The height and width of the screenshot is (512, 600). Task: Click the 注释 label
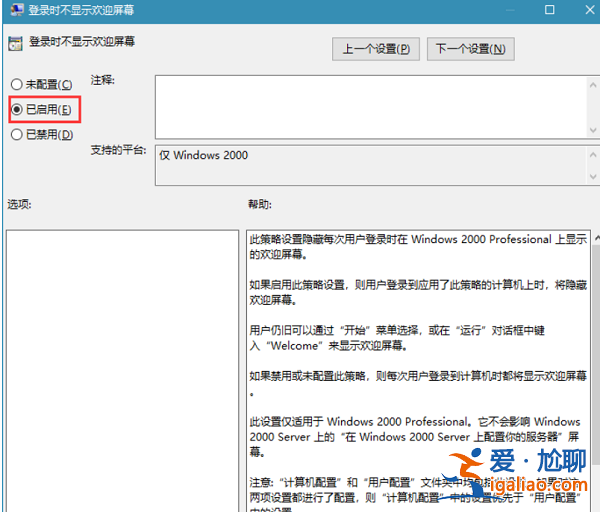[102, 80]
